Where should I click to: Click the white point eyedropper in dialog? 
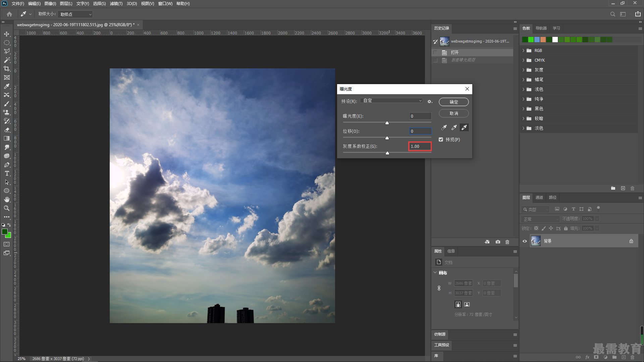[464, 127]
